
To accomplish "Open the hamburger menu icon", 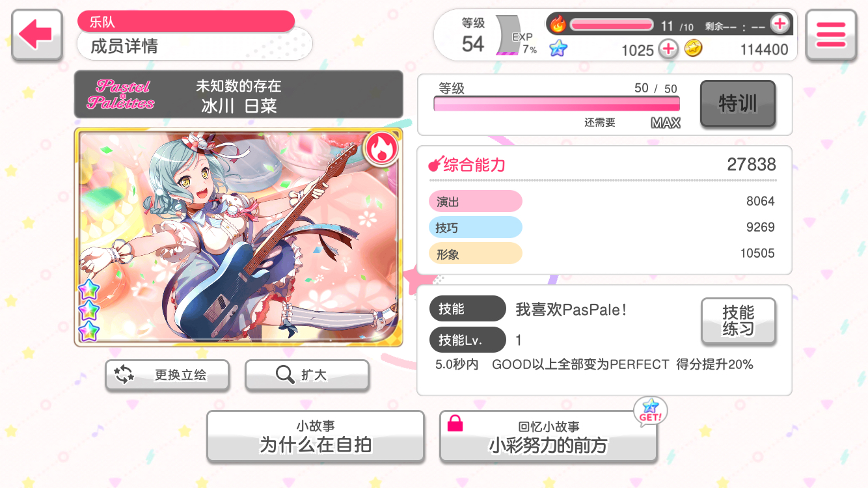I will coord(830,35).
